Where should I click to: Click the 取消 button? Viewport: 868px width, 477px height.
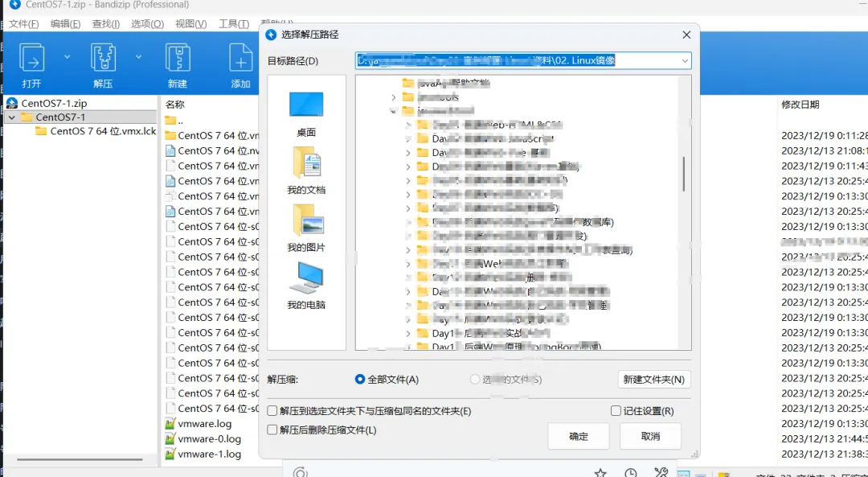click(650, 437)
